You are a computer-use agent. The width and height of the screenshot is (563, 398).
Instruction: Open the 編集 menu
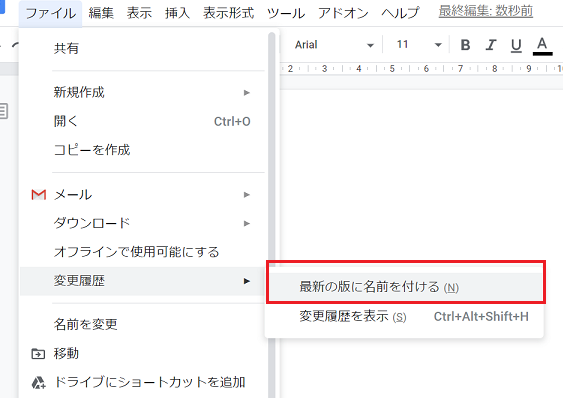[x=101, y=13]
